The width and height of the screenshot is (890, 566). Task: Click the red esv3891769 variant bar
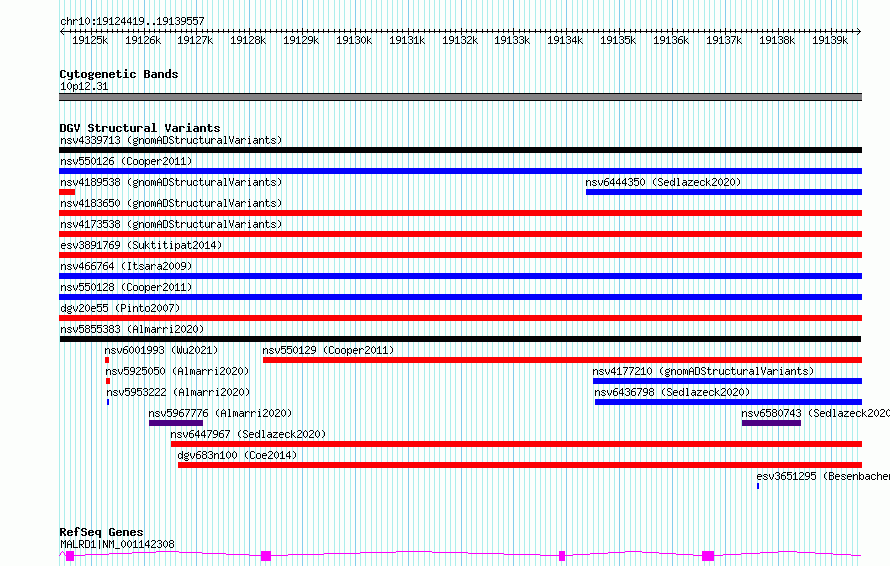[460, 255]
